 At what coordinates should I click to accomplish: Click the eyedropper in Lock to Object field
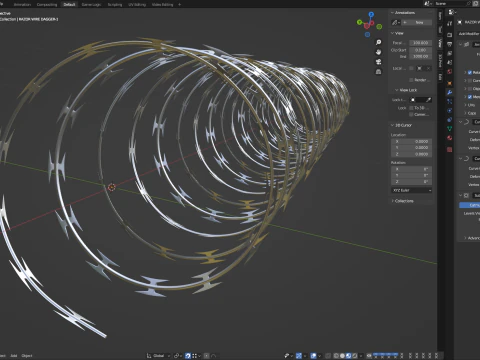click(428, 100)
